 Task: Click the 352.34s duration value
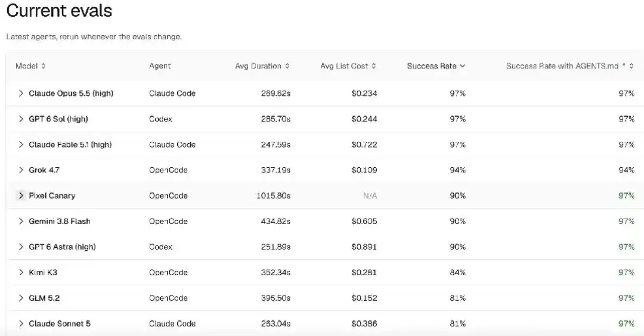[275, 272]
